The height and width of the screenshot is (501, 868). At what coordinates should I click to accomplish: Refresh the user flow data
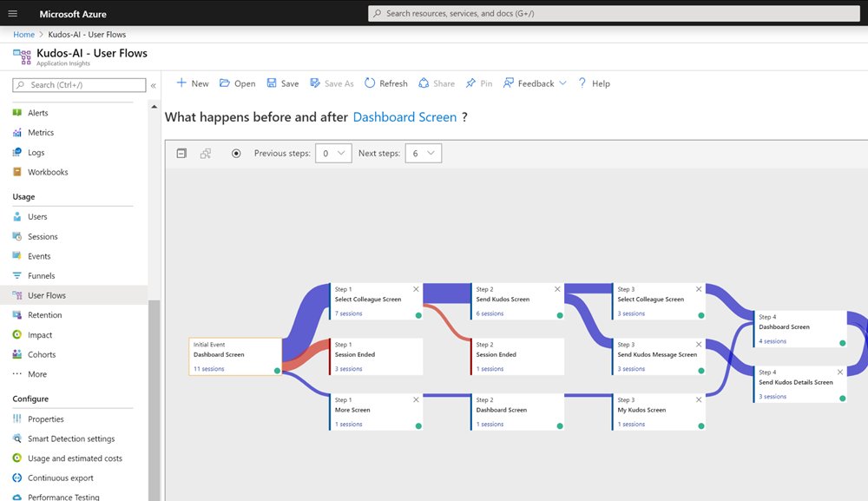pos(386,83)
